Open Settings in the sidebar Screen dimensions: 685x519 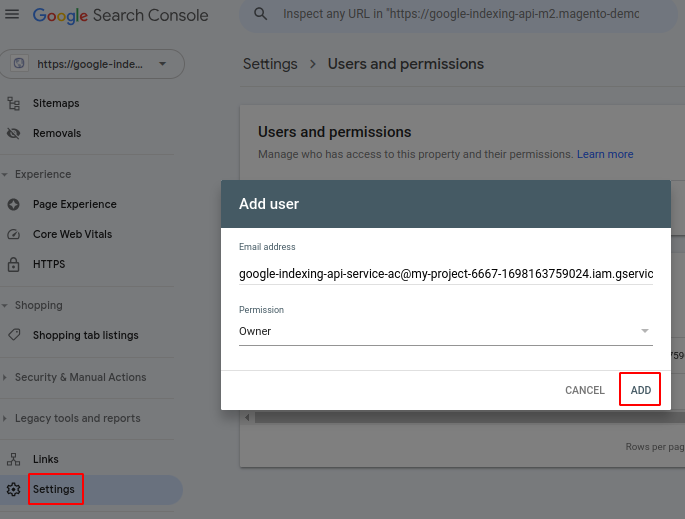pos(54,489)
